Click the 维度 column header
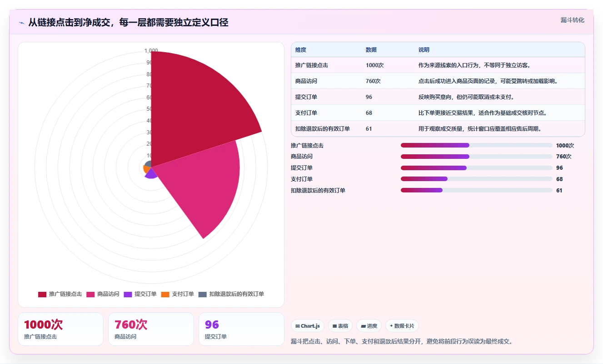 coord(301,50)
